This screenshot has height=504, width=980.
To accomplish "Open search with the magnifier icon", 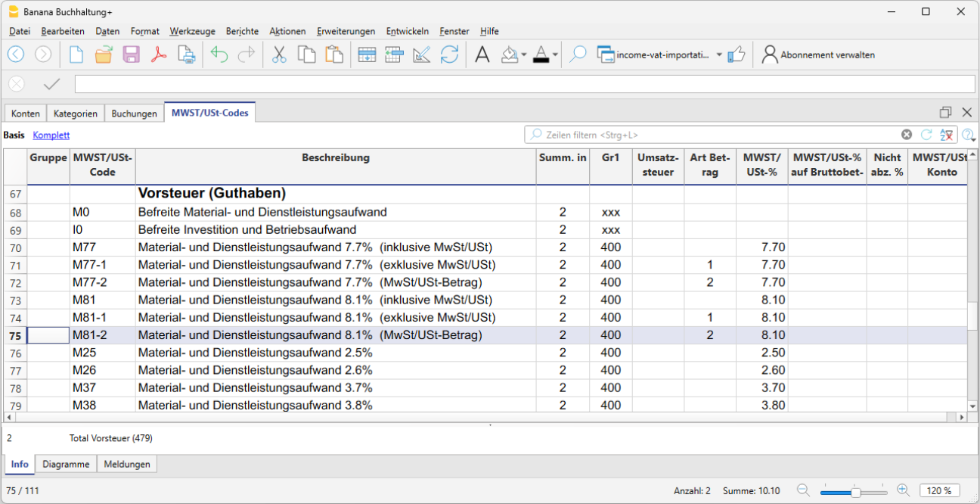I will (x=578, y=54).
